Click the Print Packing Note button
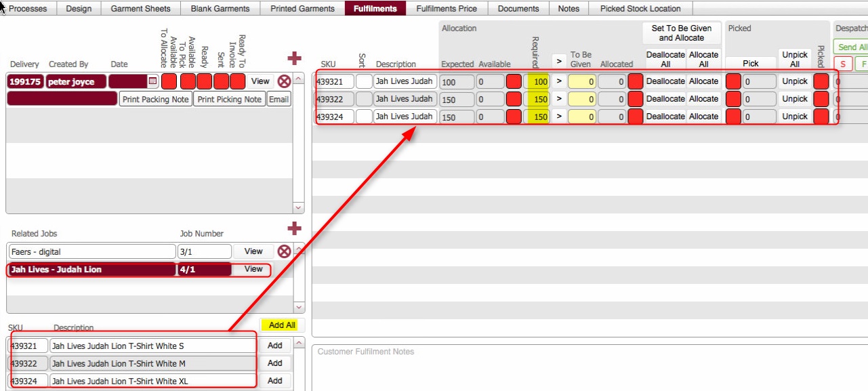Screen dimensions: 868x391 pyautogui.click(x=156, y=99)
